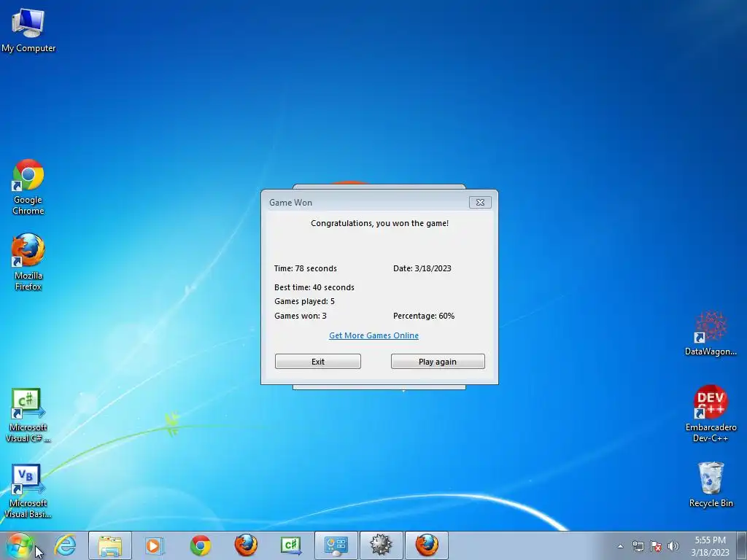Viewport: 747px width, 560px height.
Task: Open Windows Explorer folder in taskbar
Action: point(110,545)
